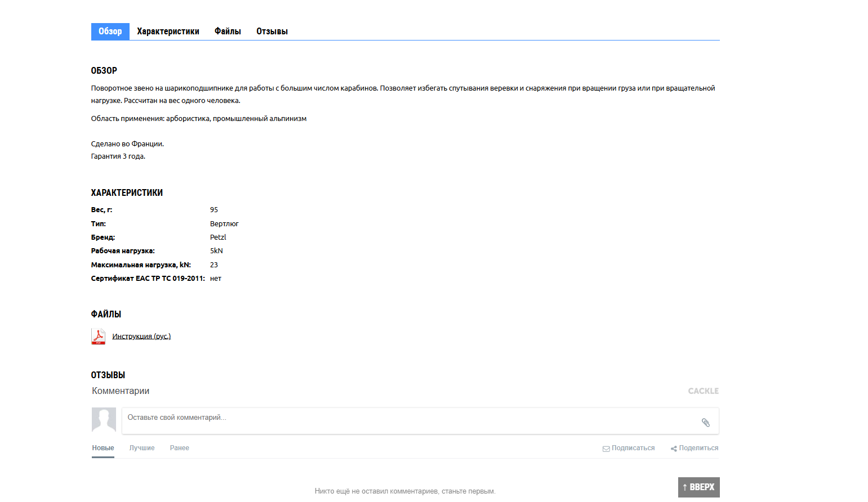Image resolution: width=868 pixels, height=502 pixels.
Task: Open the Отзывы tab
Action: pos(272,32)
